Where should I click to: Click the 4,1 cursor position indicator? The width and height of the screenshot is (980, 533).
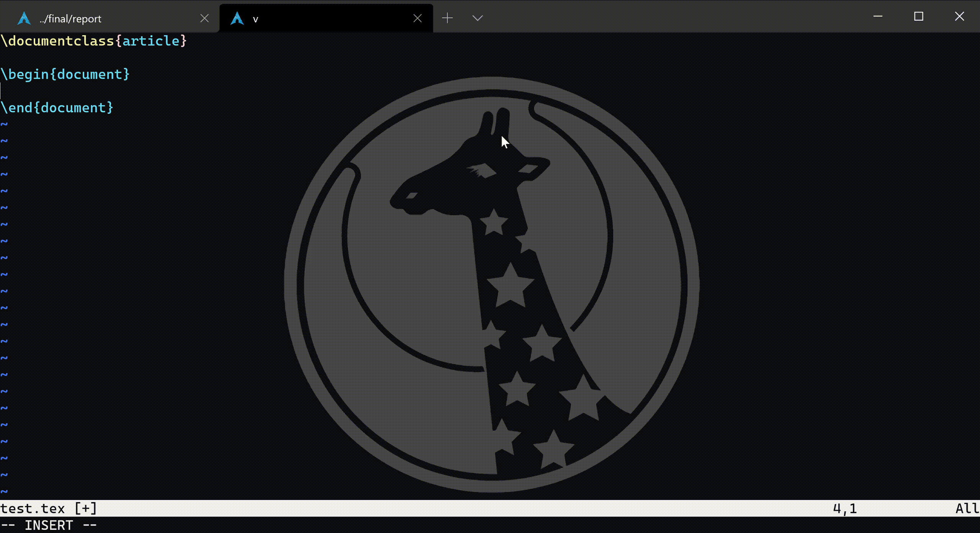(x=845, y=508)
